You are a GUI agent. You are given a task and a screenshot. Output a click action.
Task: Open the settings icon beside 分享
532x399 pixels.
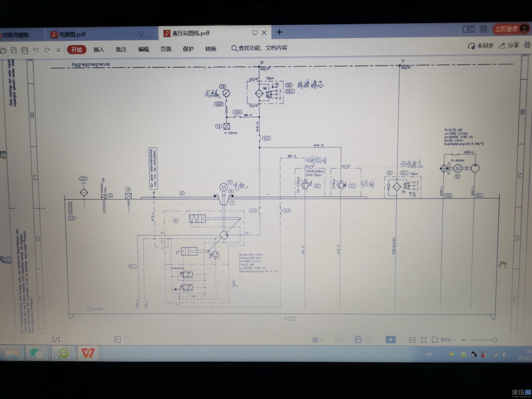tap(527, 45)
